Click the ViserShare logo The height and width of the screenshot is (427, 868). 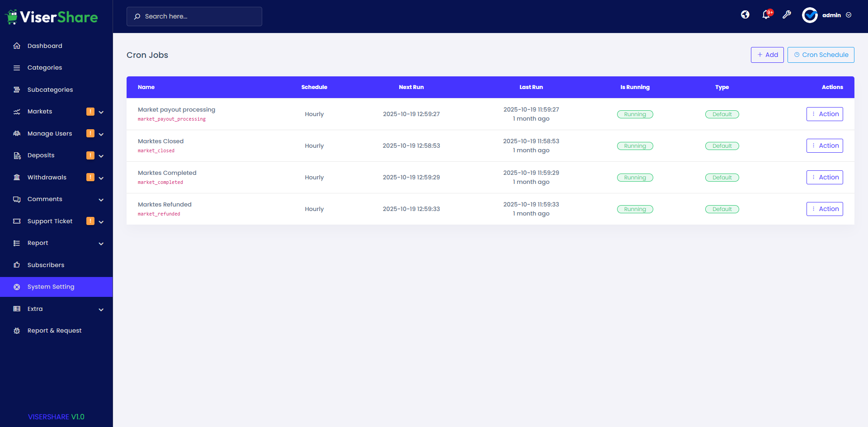(x=52, y=17)
